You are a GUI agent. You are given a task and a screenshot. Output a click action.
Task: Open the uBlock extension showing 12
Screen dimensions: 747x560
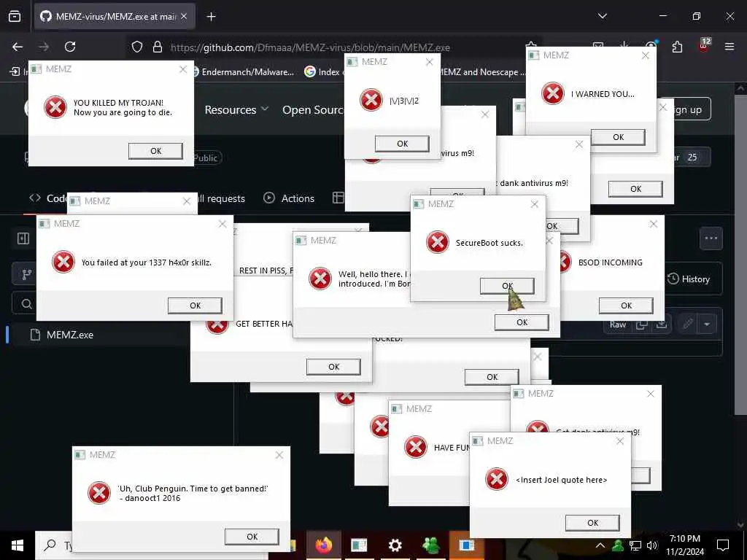tap(704, 46)
